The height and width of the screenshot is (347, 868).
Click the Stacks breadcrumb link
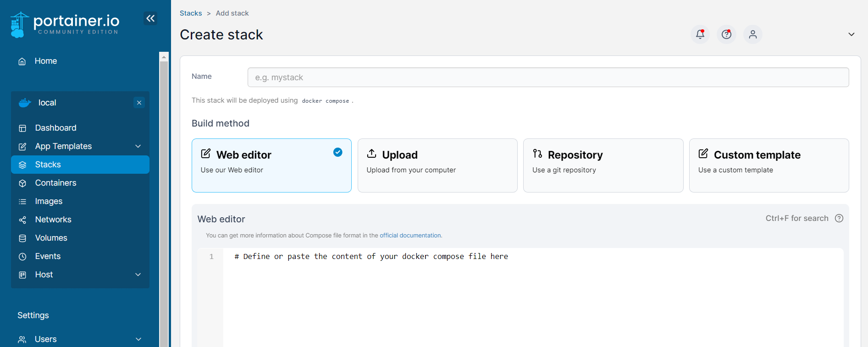tap(191, 13)
